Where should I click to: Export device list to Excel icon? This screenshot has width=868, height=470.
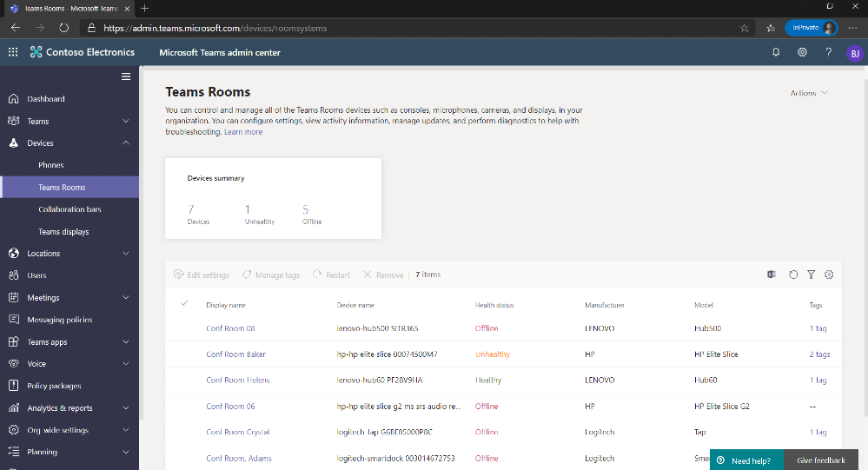772,275
